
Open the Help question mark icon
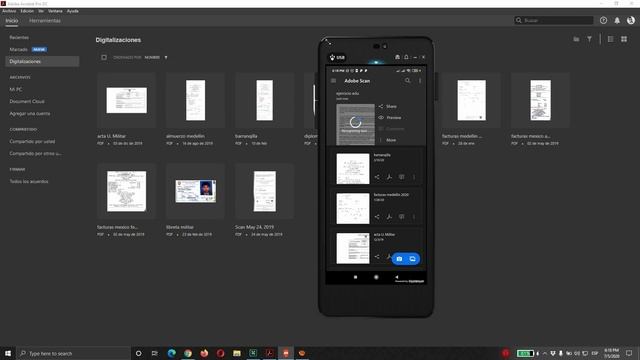(x=603, y=20)
